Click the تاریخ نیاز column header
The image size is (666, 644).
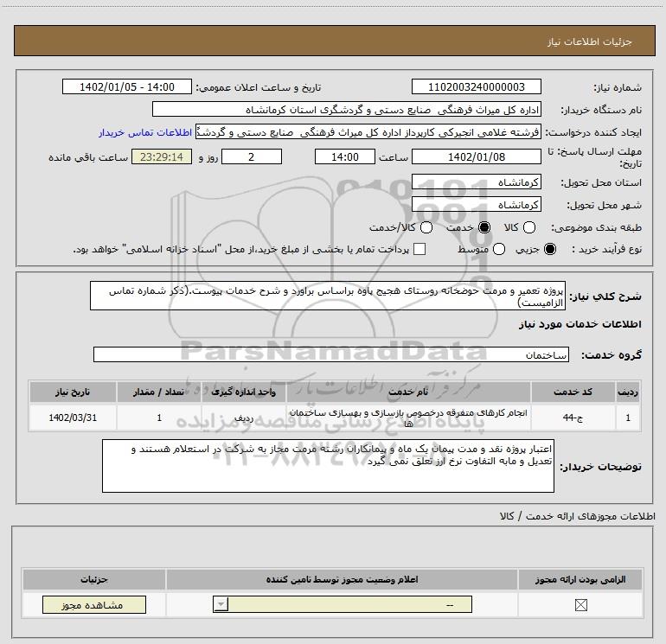coord(73,392)
